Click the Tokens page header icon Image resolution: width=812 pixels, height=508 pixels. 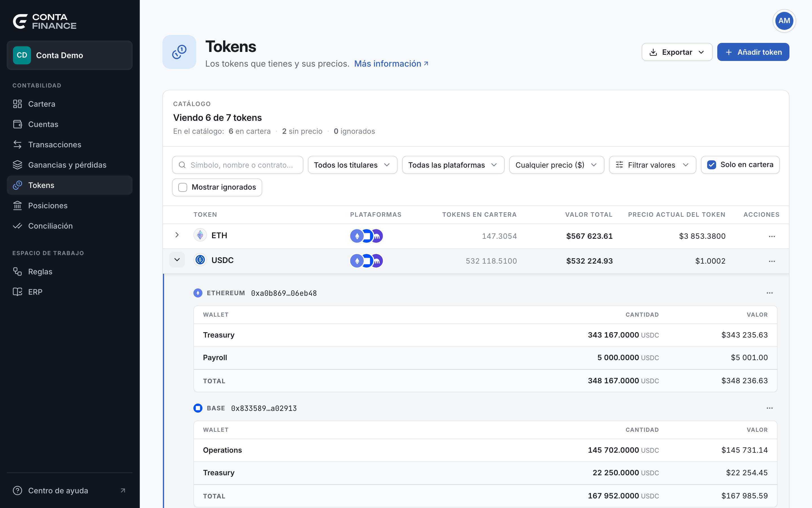click(179, 52)
